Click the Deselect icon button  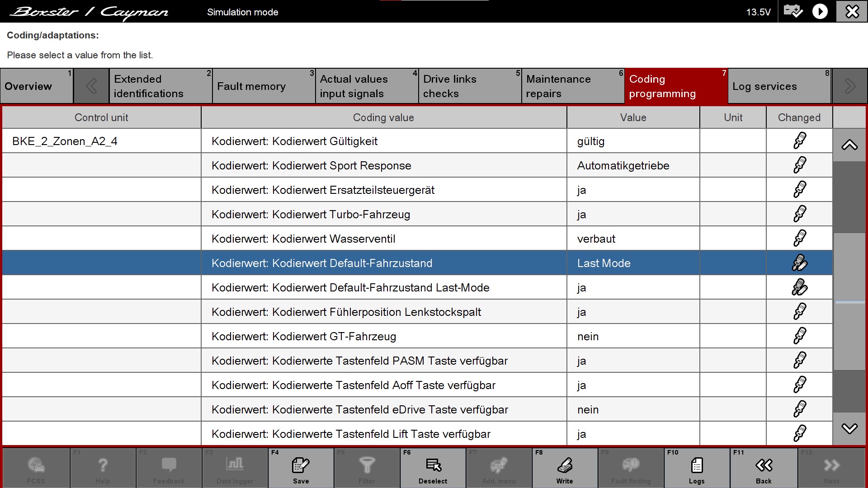coord(433,465)
